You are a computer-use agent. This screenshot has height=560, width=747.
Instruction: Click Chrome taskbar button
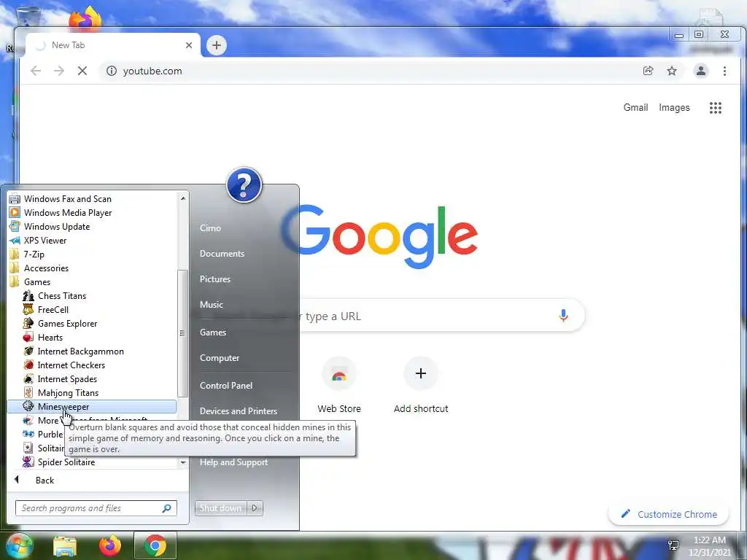click(155, 545)
